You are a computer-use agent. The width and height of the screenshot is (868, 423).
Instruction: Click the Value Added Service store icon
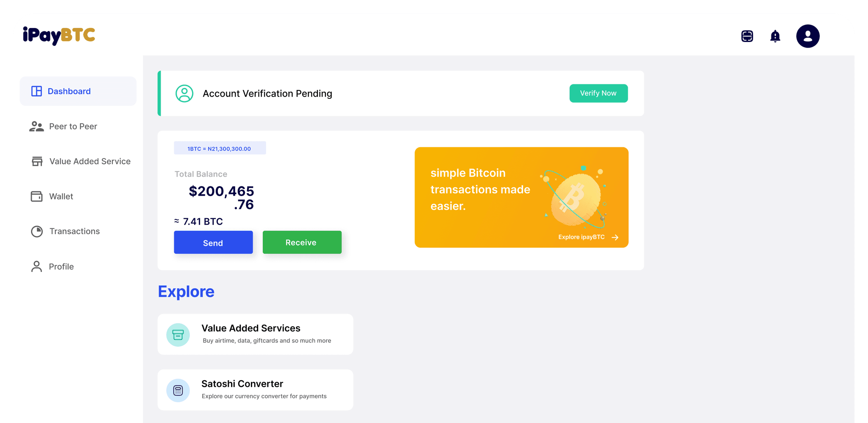point(37,161)
